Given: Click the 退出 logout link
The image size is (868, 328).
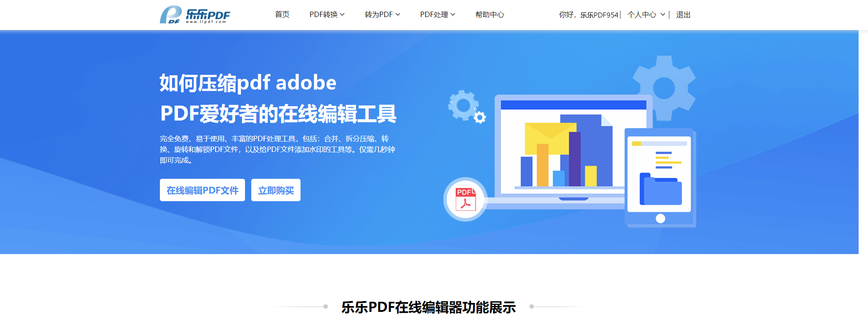Looking at the screenshot, I should 683,15.
